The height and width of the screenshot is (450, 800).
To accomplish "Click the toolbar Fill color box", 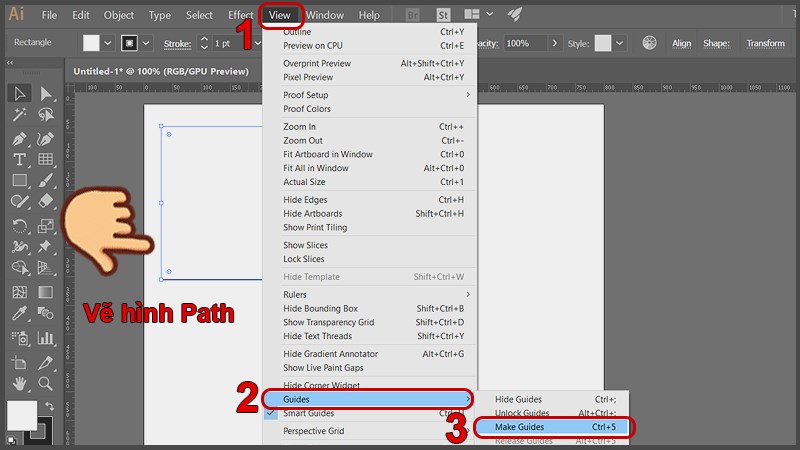I will (x=22, y=415).
